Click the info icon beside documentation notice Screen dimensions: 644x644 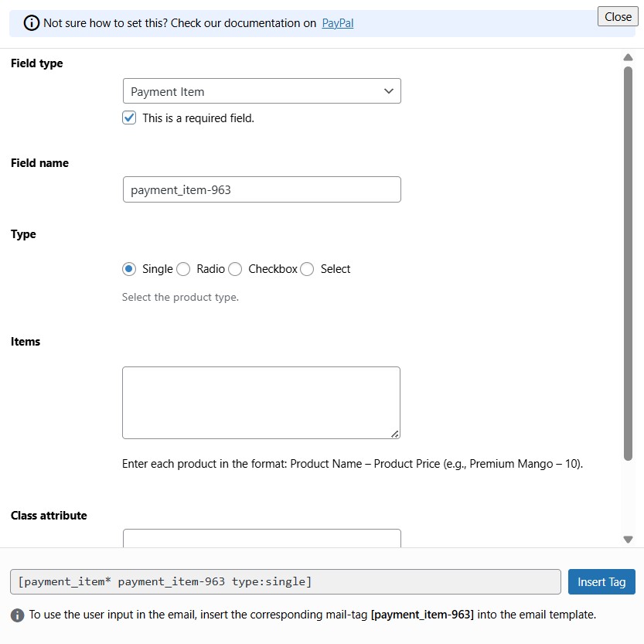point(32,23)
